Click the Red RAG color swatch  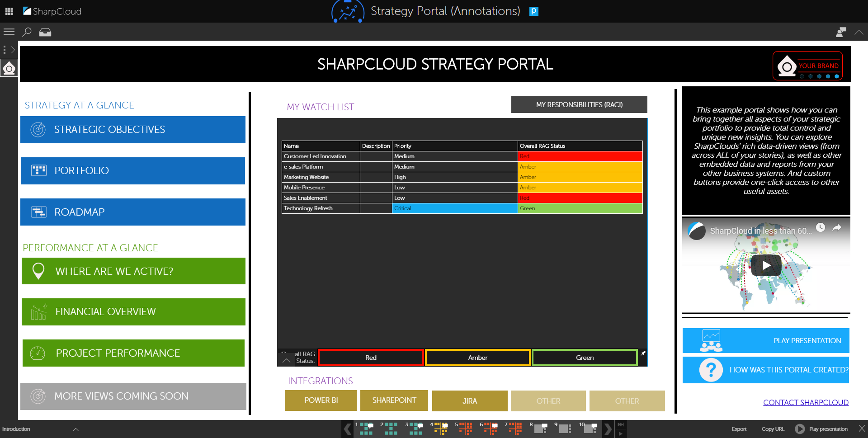(x=370, y=357)
